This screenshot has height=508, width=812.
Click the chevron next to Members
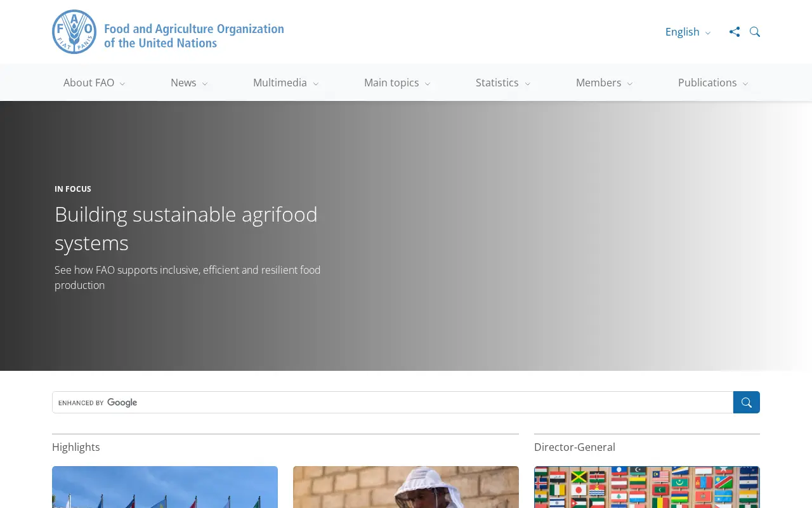coord(630,84)
